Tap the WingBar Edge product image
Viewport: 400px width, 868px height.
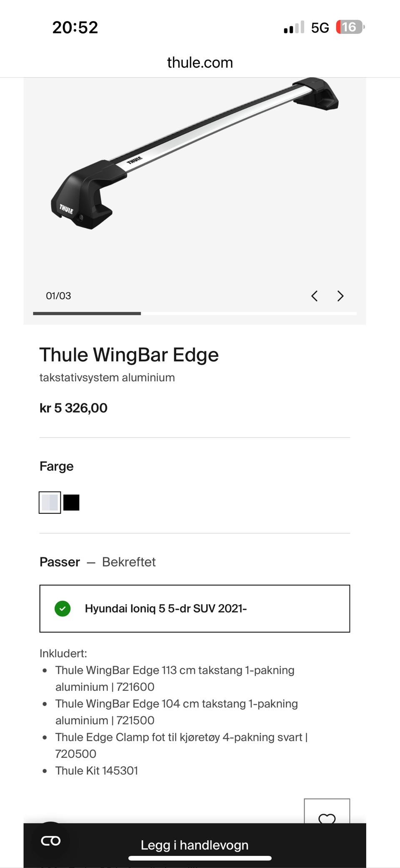[195, 153]
